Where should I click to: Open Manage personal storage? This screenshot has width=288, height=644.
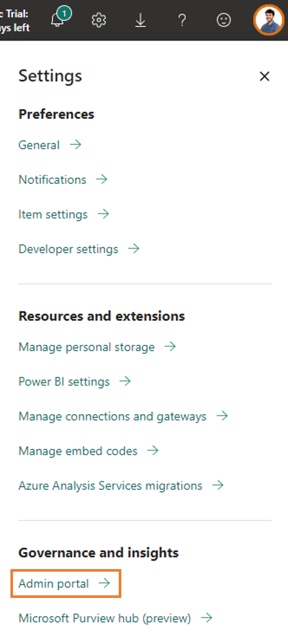[86, 347]
